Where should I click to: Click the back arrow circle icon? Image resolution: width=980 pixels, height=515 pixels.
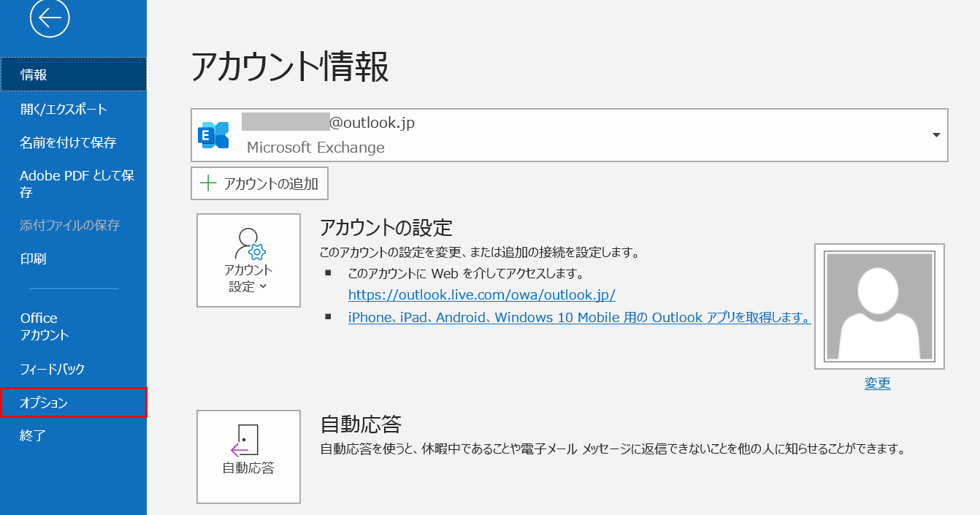[x=50, y=18]
